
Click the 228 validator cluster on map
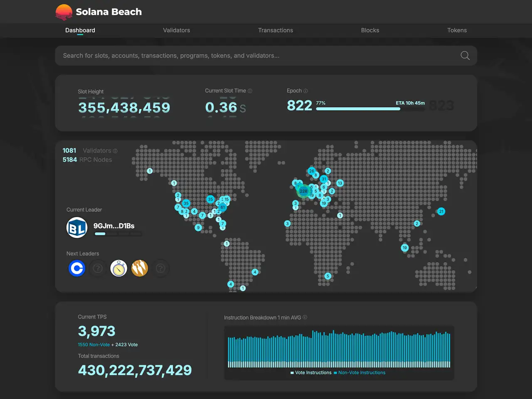(304, 191)
